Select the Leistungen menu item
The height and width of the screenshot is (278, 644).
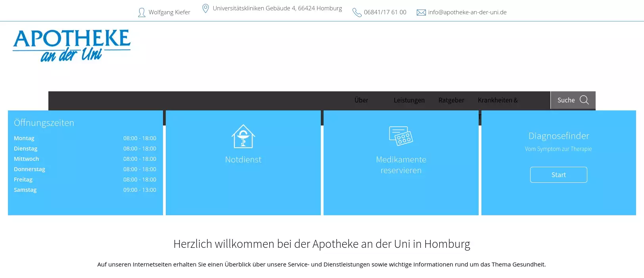click(409, 100)
